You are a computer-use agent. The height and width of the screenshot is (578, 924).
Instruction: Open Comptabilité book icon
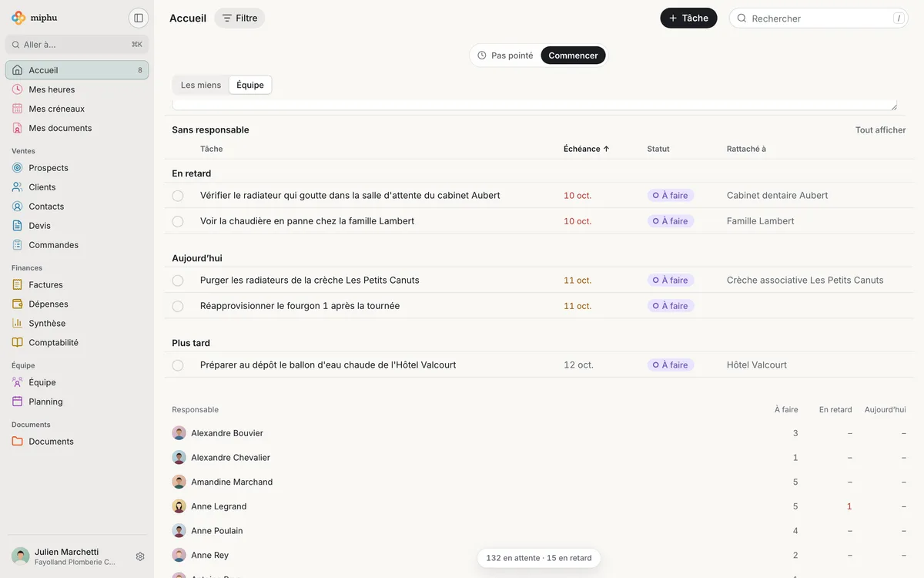(x=17, y=342)
